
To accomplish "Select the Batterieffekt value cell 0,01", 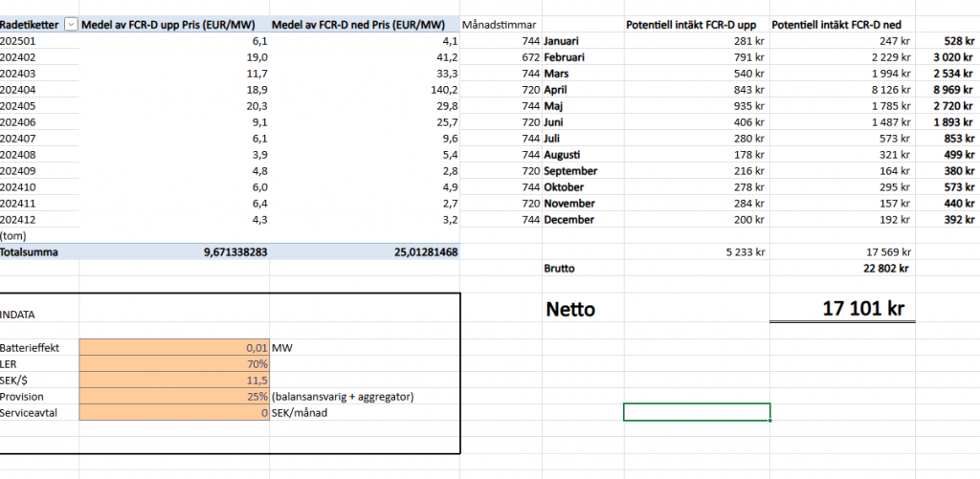I will coord(175,348).
